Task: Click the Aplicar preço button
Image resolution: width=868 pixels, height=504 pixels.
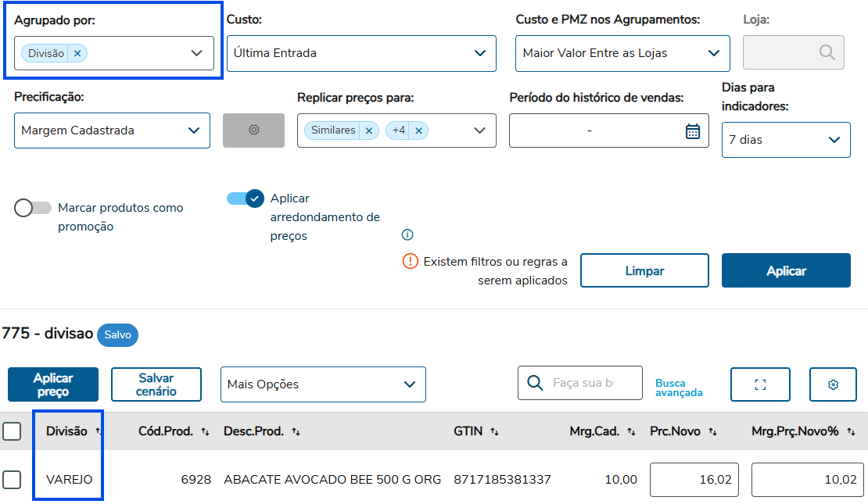Action: (x=53, y=384)
